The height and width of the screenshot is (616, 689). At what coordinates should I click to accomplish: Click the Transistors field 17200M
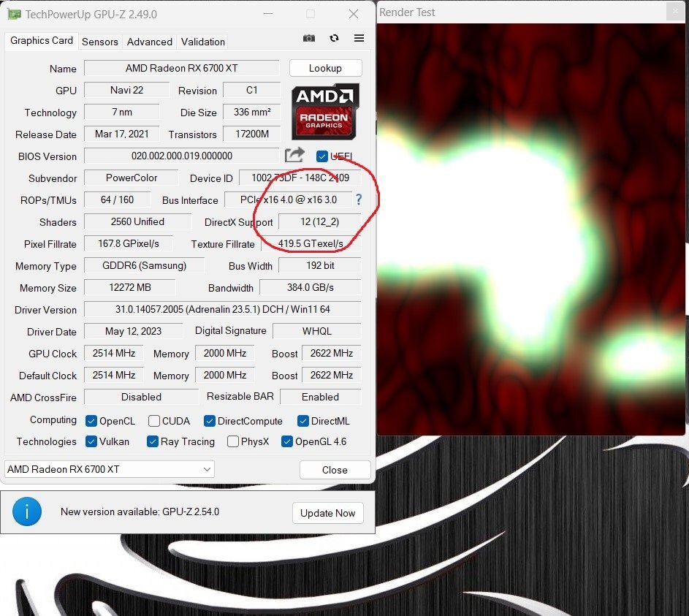coord(252,134)
